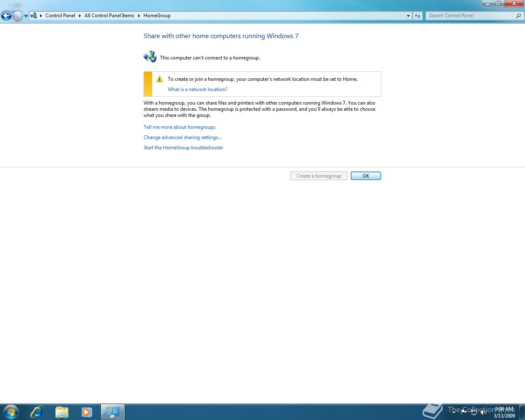Go back with the blue Back arrow

(x=6, y=16)
